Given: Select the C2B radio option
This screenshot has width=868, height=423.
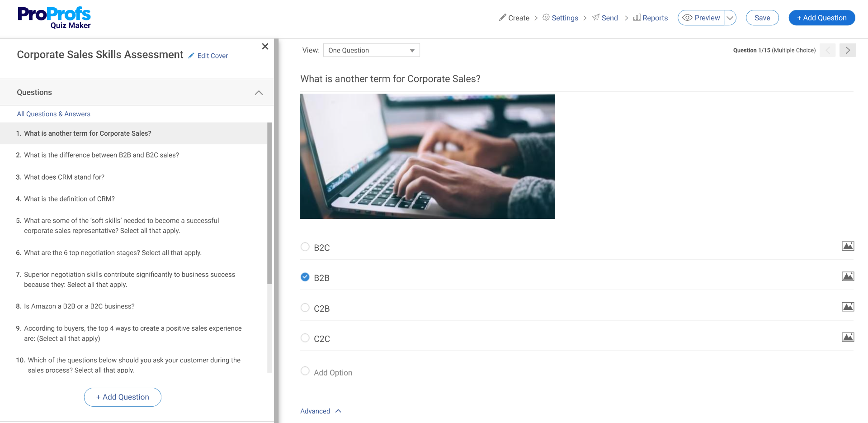Looking at the screenshot, I should [305, 308].
